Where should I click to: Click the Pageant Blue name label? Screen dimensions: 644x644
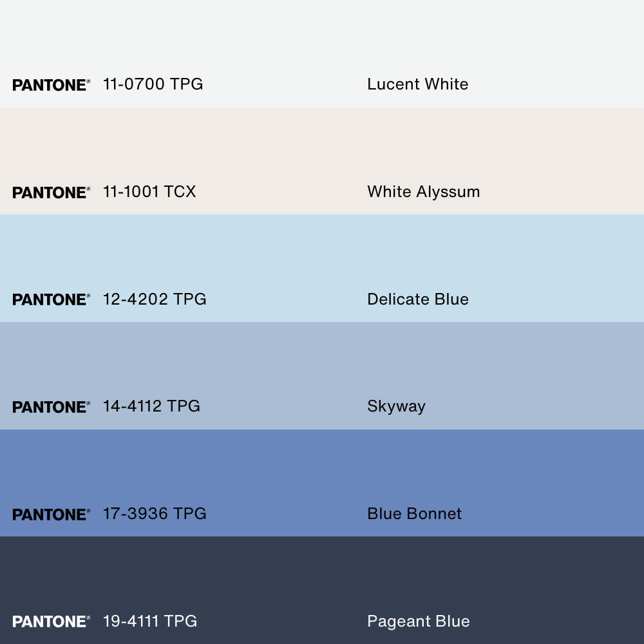point(419,621)
